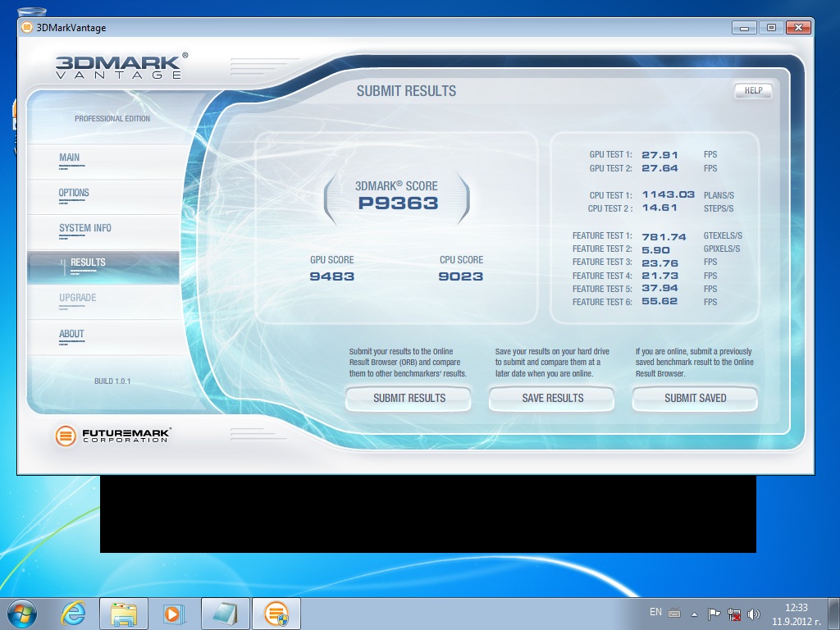Screen dimensions: 840x630
Task: Click the Feature Test 6 value 55.62
Action: pos(660,302)
